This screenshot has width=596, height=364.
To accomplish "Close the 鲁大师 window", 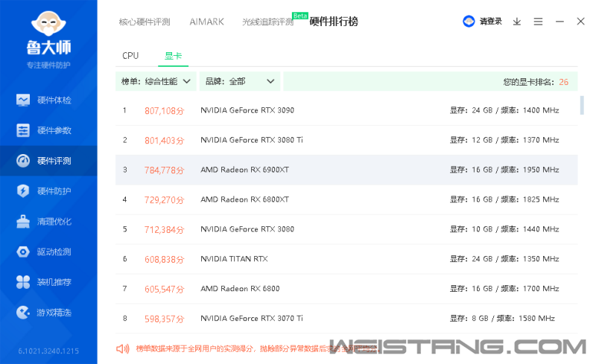I will [580, 22].
